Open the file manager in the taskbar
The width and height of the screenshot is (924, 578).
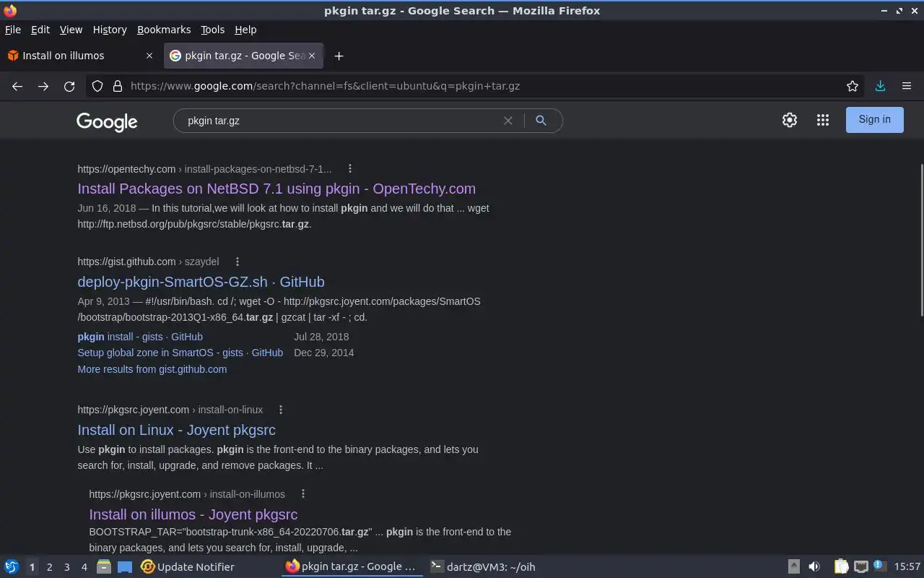tap(104, 566)
